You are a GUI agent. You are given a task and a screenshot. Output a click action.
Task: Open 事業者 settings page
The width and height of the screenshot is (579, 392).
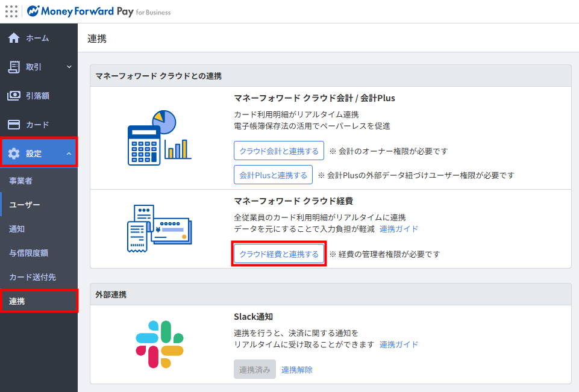click(39, 181)
